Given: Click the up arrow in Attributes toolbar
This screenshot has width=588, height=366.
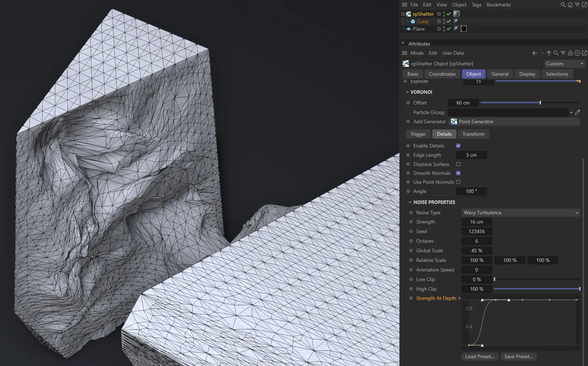Looking at the screenshot, I should point(549,53).
